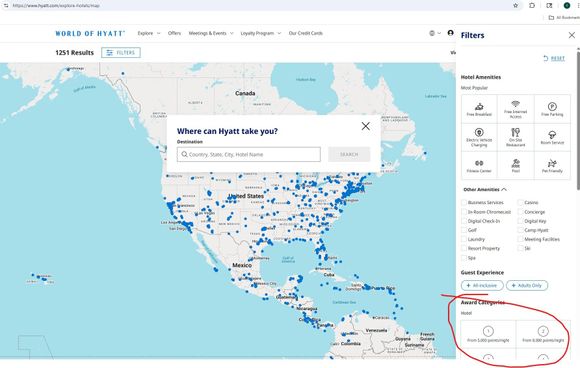Select the Free Internet Access amenity

[x=516, y=109]
